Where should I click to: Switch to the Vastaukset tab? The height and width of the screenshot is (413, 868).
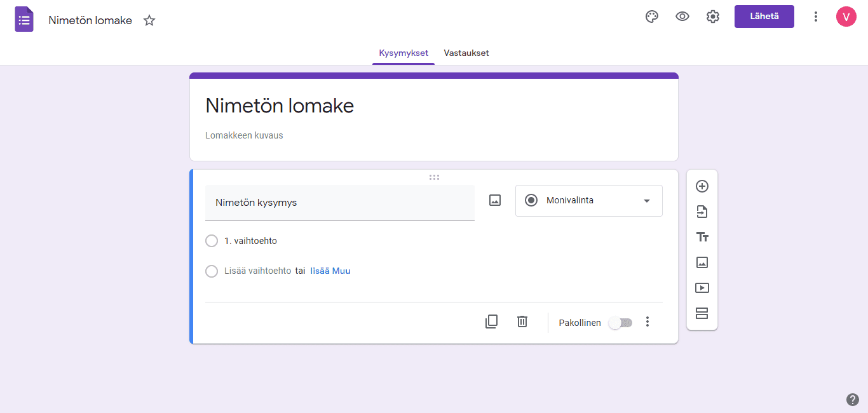(466, 53)
